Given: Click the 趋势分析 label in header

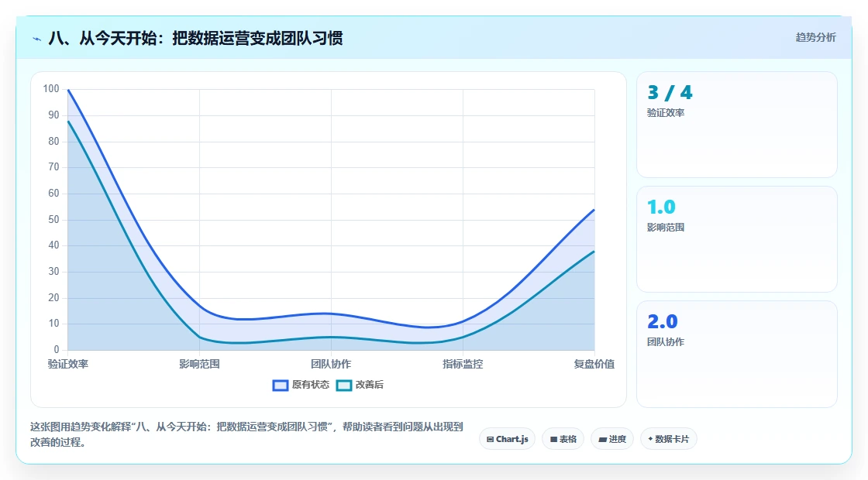Looking at the screenshot, I should coord(815,38).
